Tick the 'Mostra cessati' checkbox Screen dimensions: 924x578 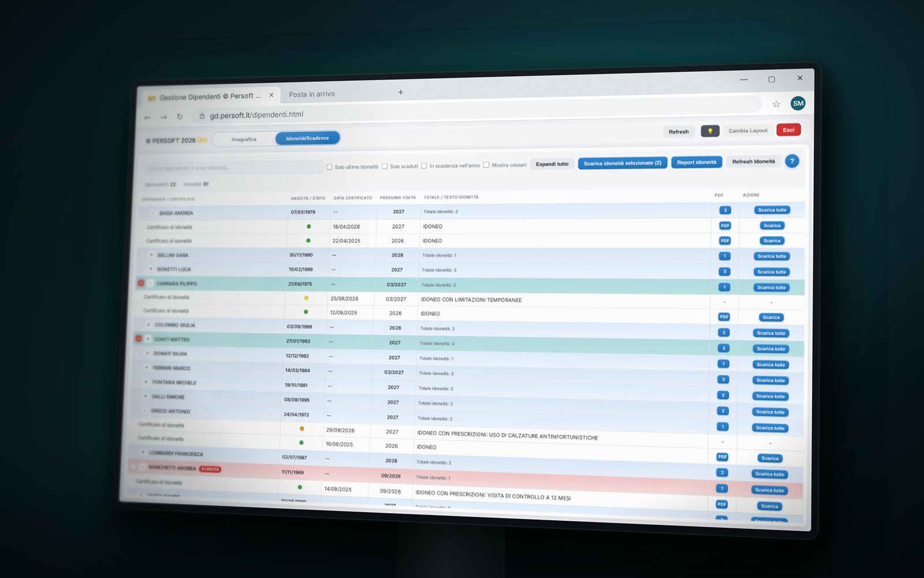(x=486, y=165)
